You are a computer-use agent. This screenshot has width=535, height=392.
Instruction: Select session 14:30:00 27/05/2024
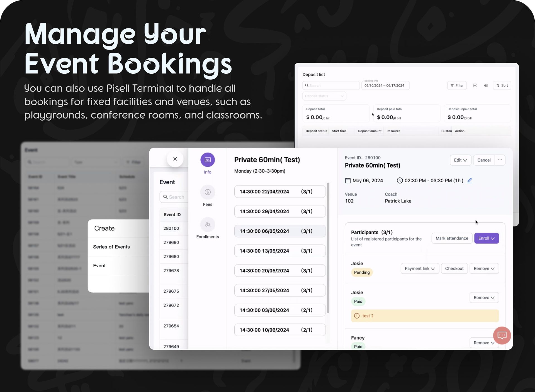[x=280, y=290]
